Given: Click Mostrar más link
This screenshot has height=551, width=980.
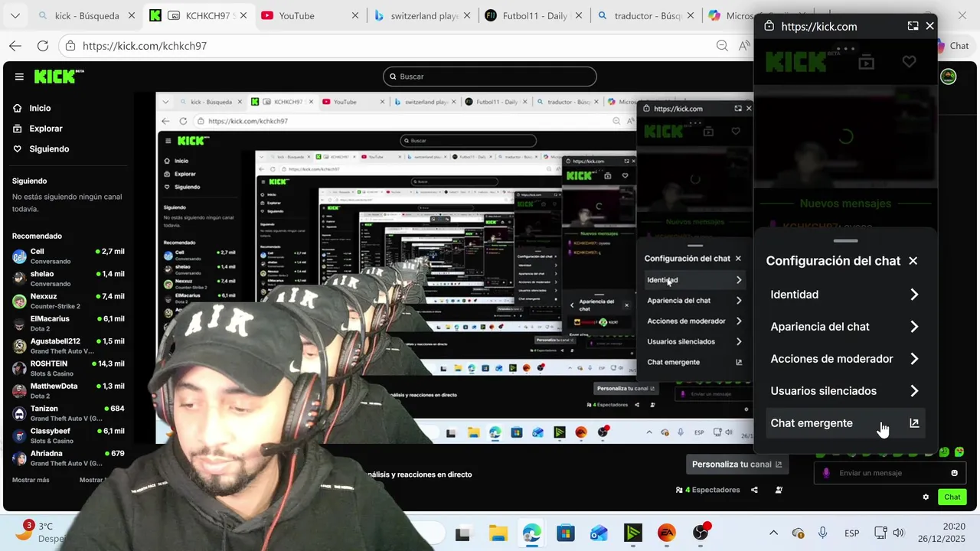Looking at the screenshot, I should (31, 480).
